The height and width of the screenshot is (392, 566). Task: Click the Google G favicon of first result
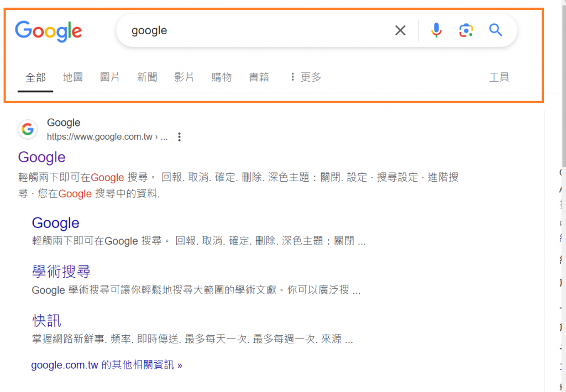click(28, 129)
